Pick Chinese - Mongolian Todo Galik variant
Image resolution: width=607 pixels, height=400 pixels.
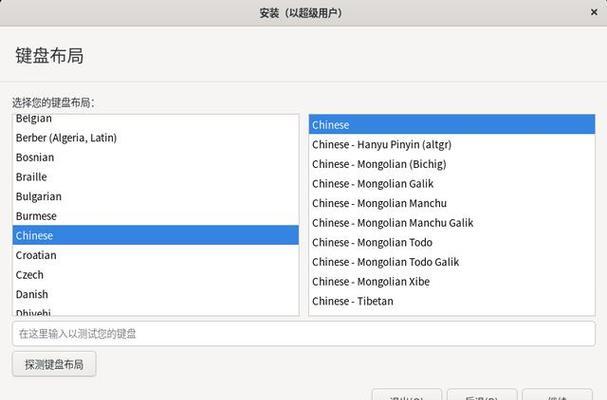(452, 262)
